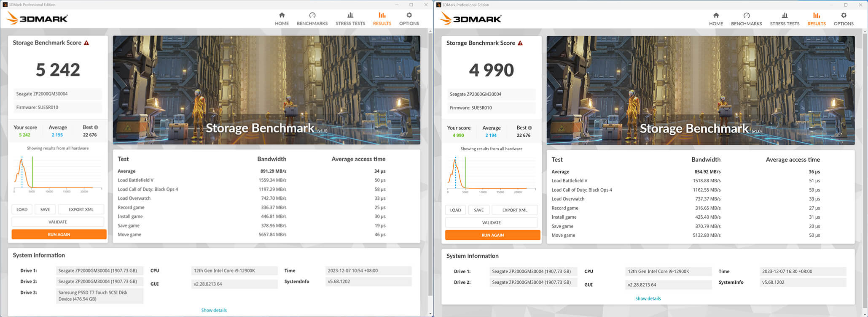Click Firmware: SUESR010 field in left window
The height and width of the screenshot is (317, 868).
tap(58, 107)
